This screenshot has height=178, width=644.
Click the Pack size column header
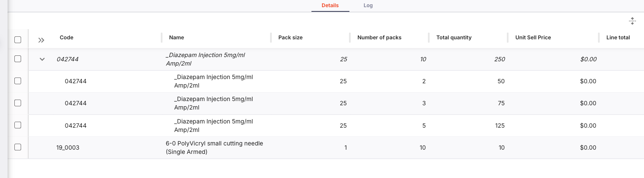coord(290,38)
